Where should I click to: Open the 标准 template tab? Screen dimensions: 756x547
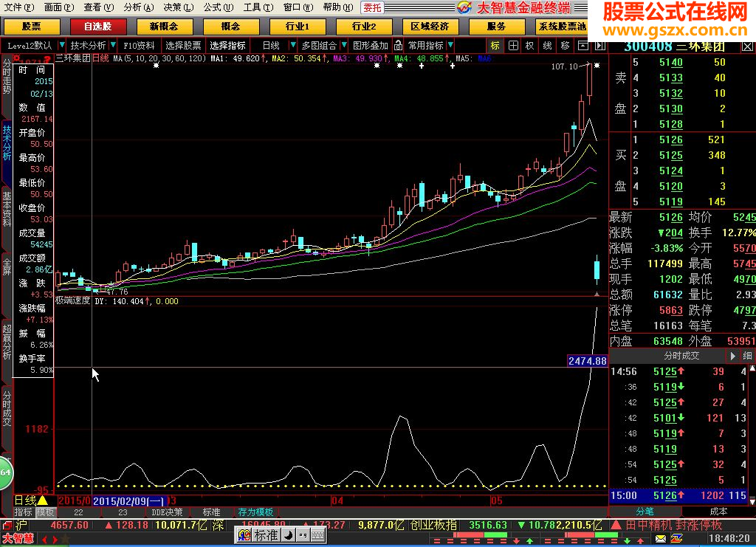click(211, 512)
